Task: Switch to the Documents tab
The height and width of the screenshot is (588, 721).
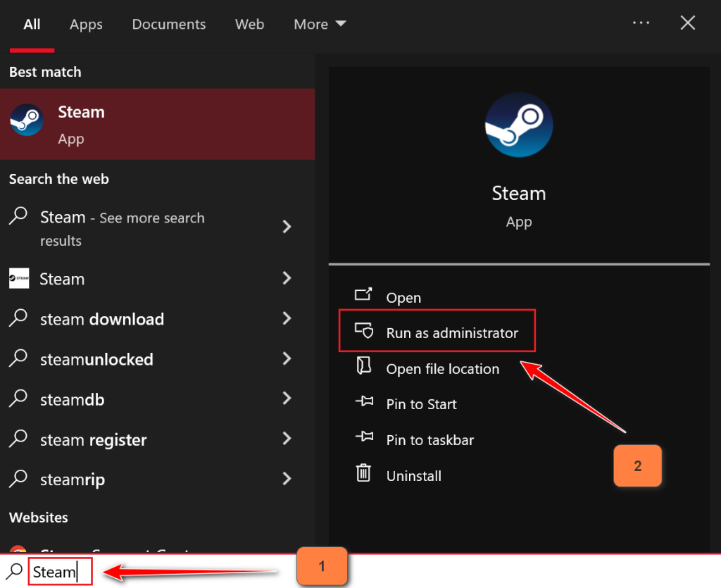Action: 169,24
